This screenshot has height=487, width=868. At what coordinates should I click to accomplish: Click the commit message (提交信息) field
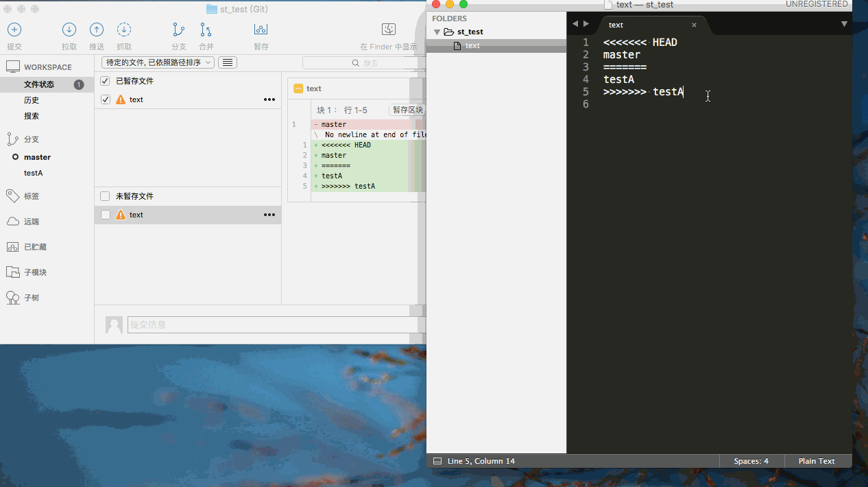click(275, 324)
